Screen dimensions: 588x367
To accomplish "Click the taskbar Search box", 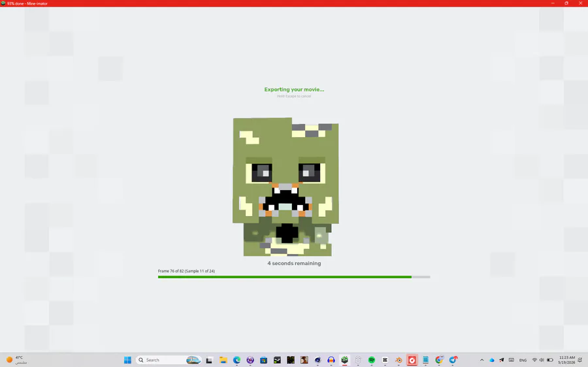I will (x=169, y=360).
